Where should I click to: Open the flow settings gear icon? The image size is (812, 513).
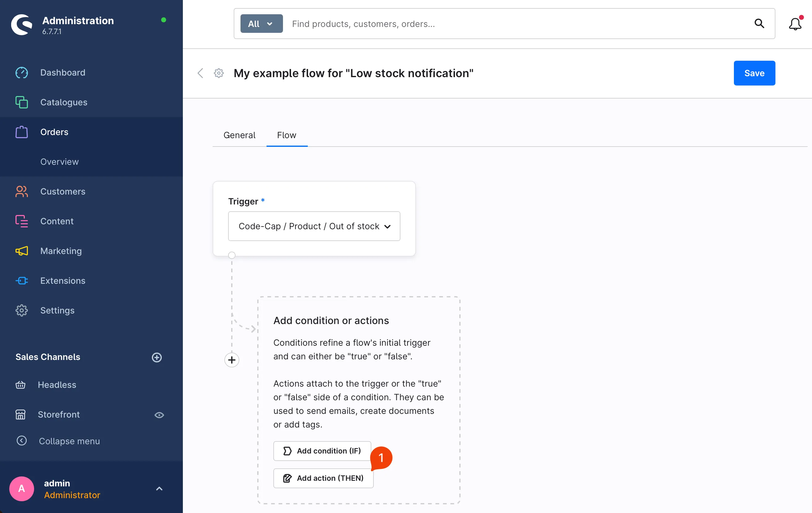point(218,73)
